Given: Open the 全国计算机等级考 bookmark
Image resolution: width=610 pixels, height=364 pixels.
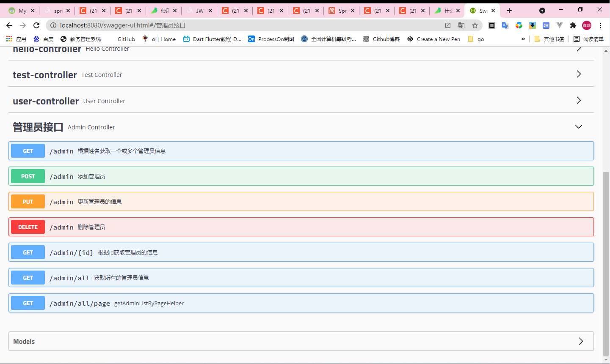Looking at the screenshot, I should click(328, 39).
